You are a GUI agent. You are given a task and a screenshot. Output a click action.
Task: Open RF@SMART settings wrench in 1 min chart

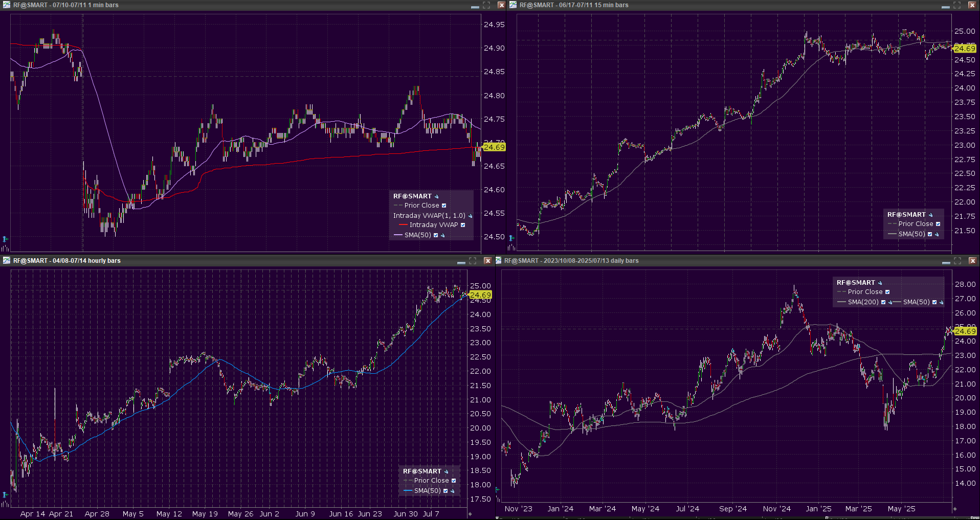click(437, 196)
